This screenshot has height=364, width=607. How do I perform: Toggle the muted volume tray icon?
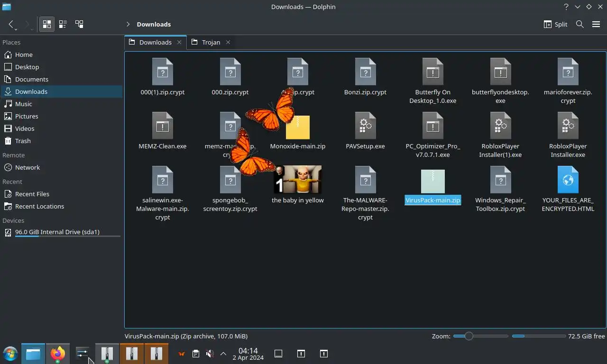tap(210, 354)
